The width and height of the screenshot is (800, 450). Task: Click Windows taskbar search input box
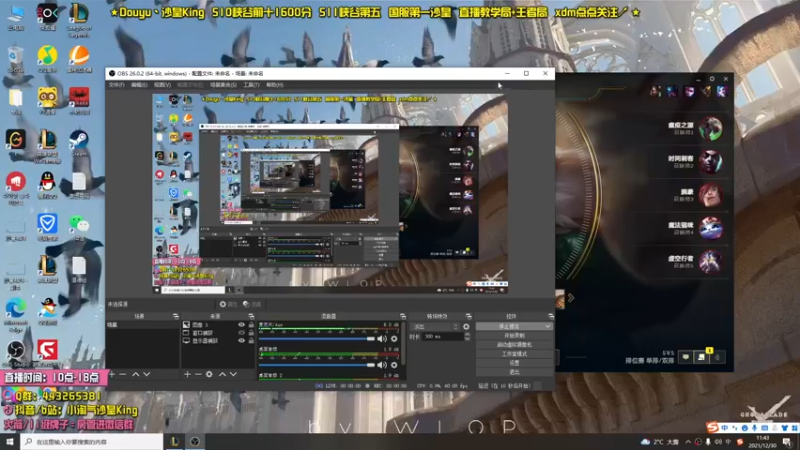click(x=92, y=441)
